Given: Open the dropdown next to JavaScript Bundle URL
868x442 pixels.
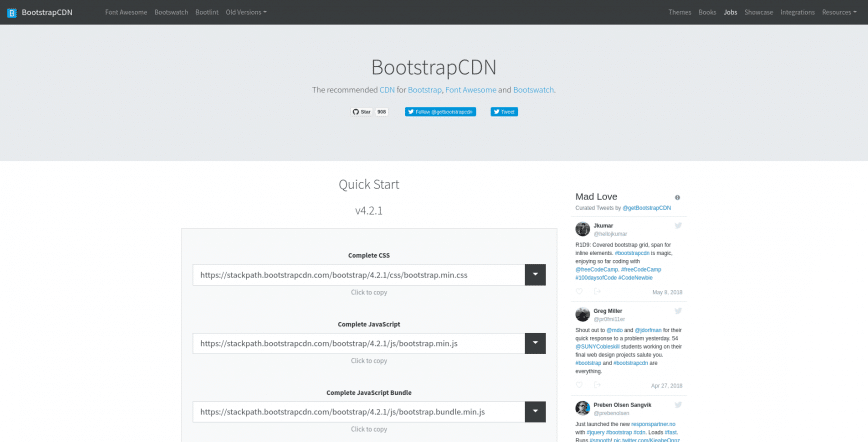Looking at the screenshot, I should coord(535,412).
